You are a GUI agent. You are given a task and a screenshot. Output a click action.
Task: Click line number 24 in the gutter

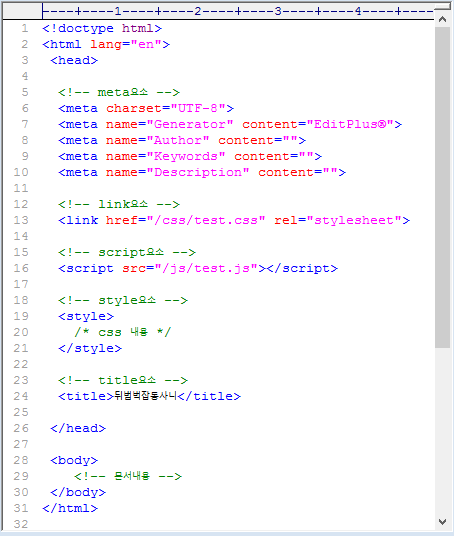coord(21,396)
